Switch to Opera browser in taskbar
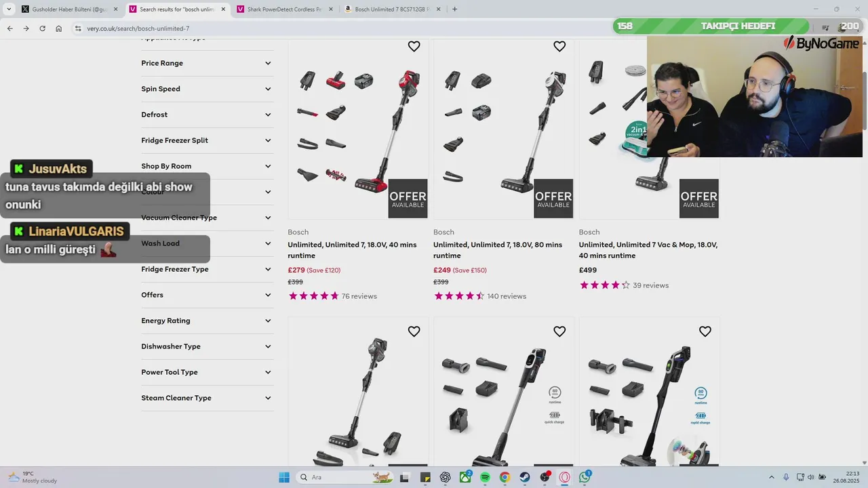The image size is (868, 488). [x=564, y=477]
